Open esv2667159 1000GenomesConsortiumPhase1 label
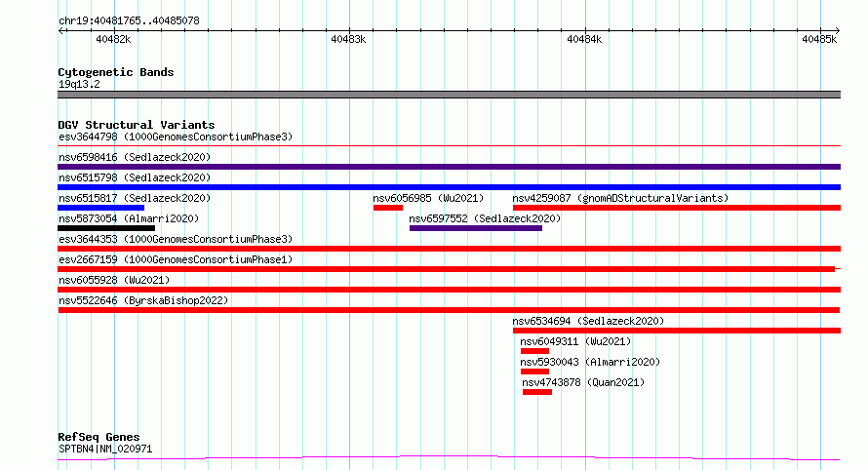Viewport: 868px width, 470px height. [176, 259]
